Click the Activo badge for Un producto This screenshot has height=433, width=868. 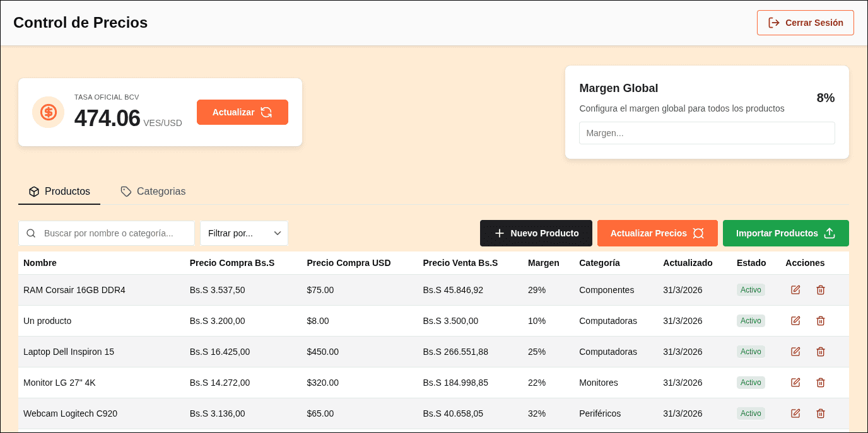751,320
